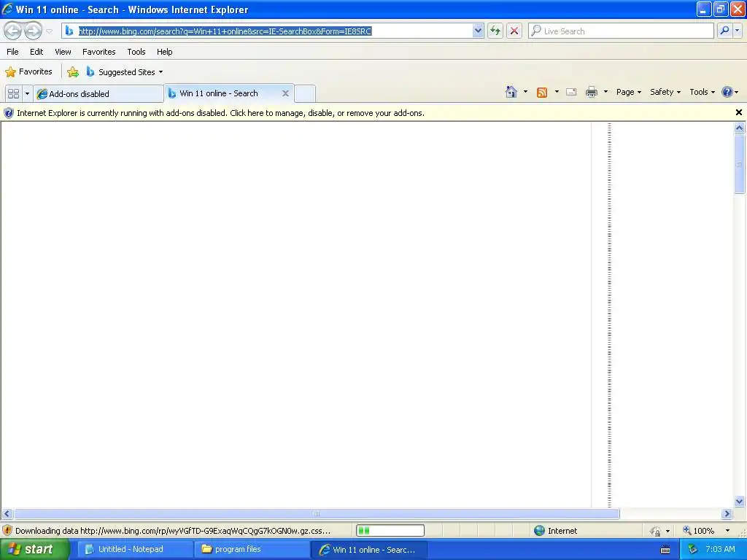Click the system tray safely remove icon
The width and height of the screenshot is (747, 560).
(x=693, y=550)
